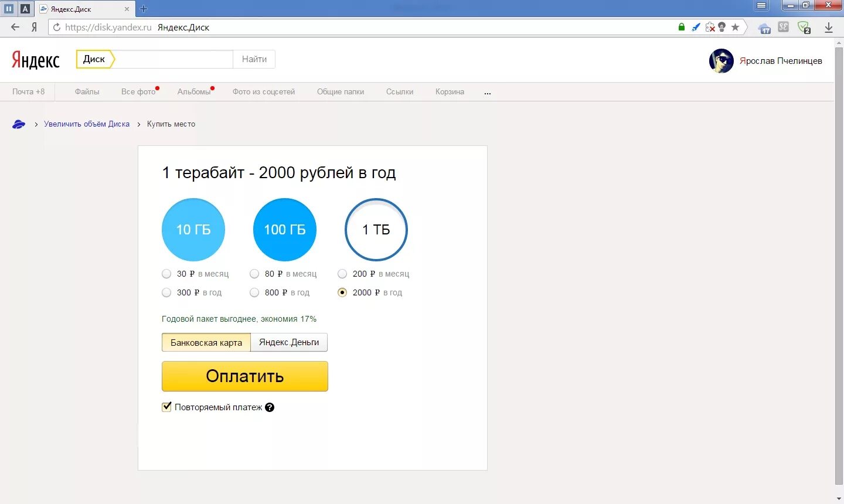
Task: Click the pinned tab with pause icon
Action: tap(9, 9)
